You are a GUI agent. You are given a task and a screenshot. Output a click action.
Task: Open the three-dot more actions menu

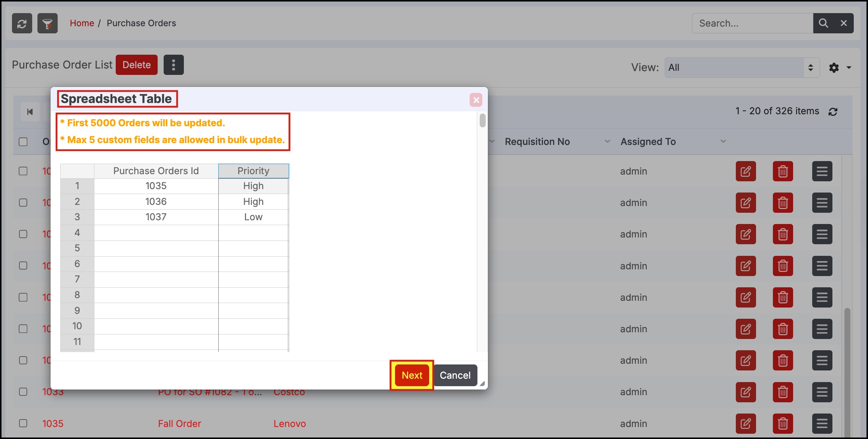tap(173, 65)
